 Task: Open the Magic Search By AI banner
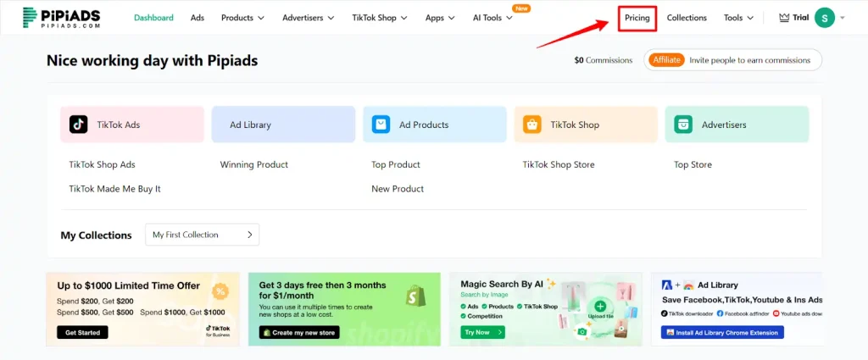click(x=545, y=309)
